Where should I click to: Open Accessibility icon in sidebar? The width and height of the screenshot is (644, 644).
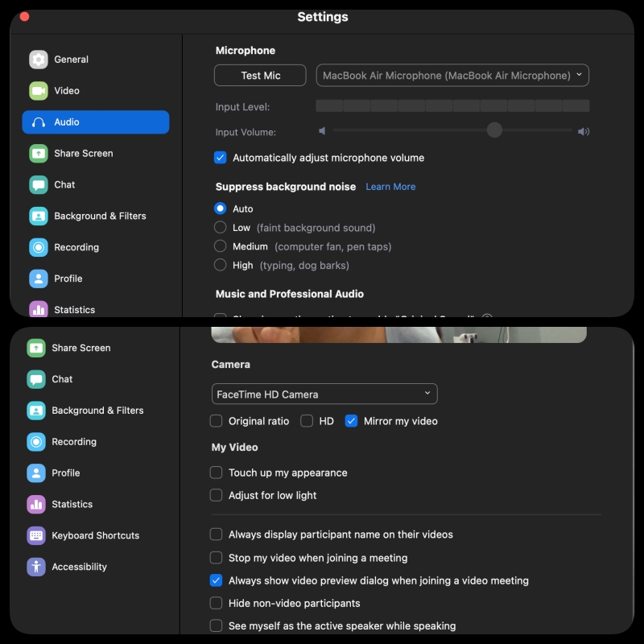pyautogui.click(x=36, y=567)
